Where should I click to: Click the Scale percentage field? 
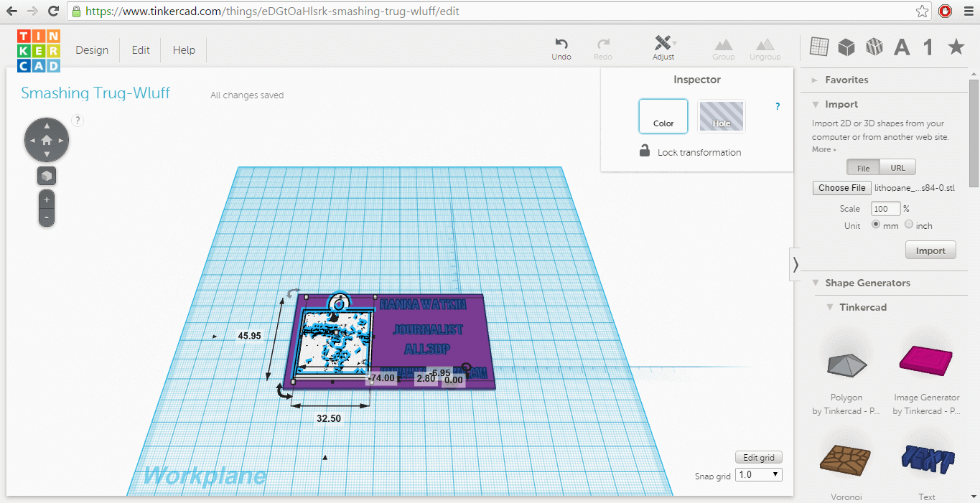pos(885,209)
